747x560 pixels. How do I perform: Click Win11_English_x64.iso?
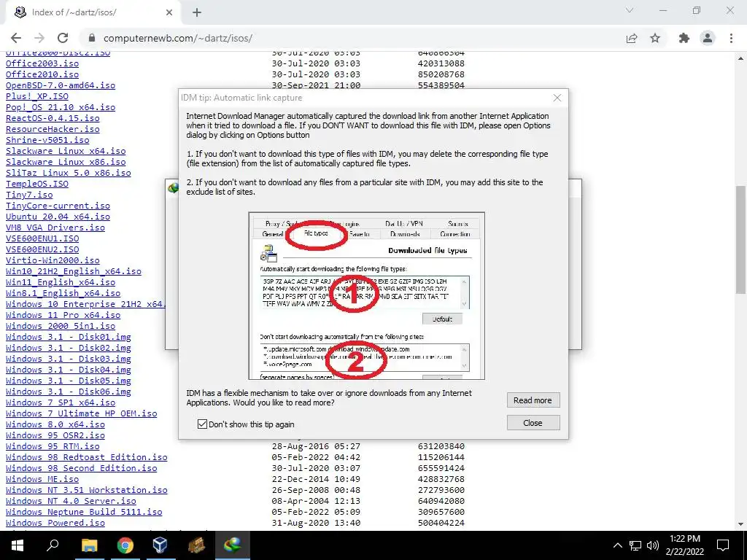(61, 282)
